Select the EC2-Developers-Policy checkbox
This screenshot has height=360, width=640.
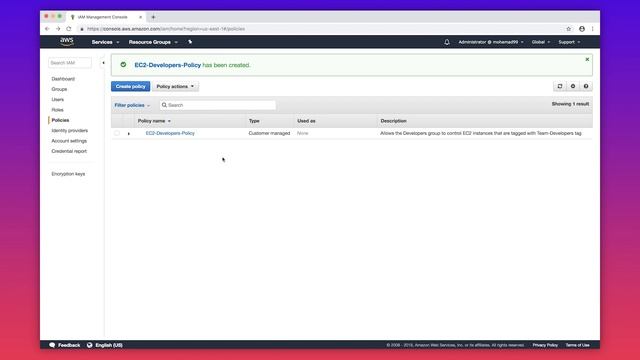point(117,133)
